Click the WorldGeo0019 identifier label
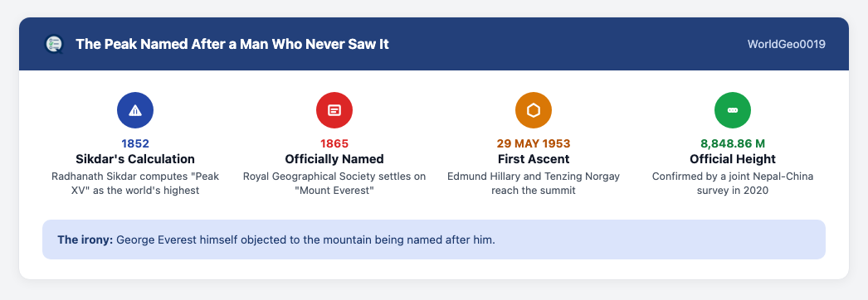 pyautogui.click(x=787, y=44)
